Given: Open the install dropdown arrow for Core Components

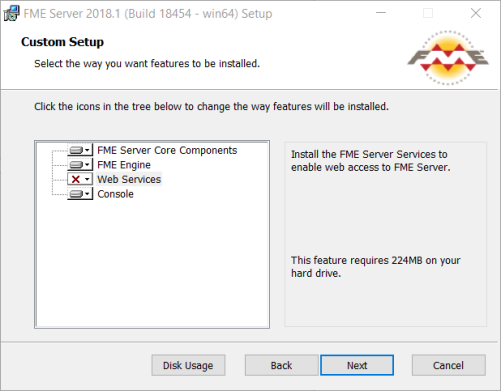Looking at the screenshot, I should [x=87, y=150].
